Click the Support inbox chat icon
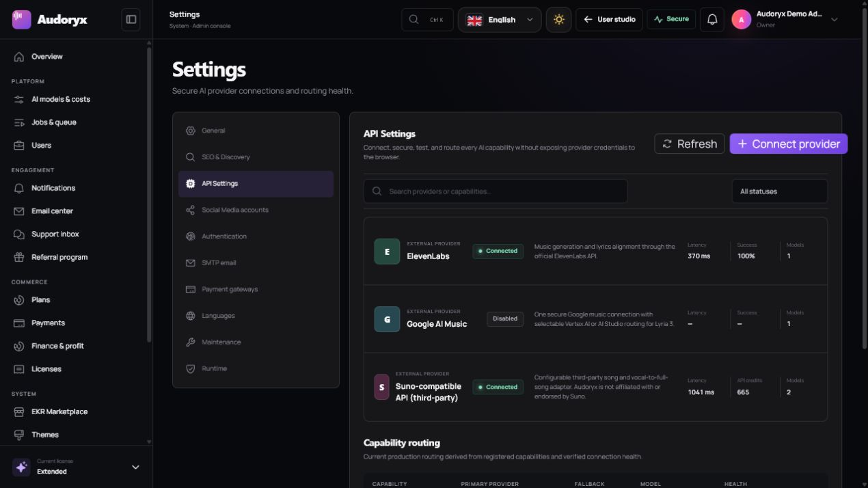868x488 pixels. point(19,234)
